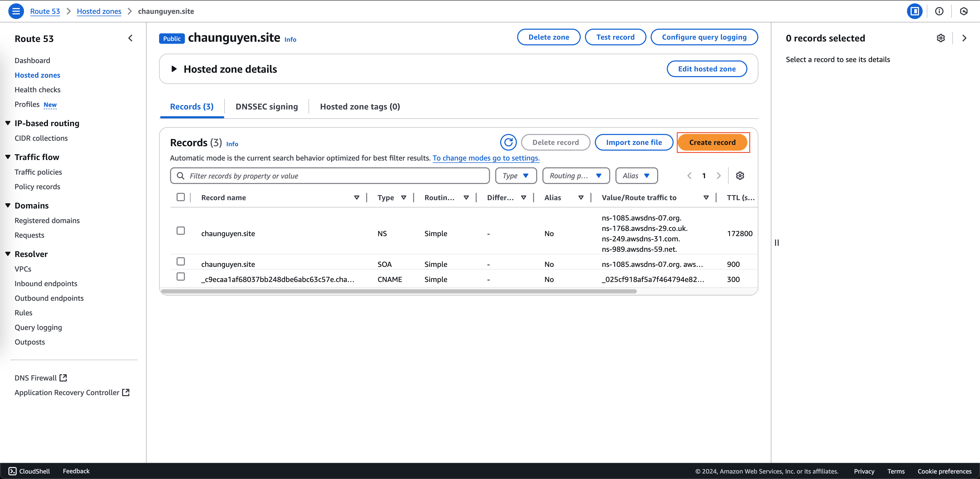This screenshot has height=479, width=980.
Task: Collapse IP-based routing section
Action: [x=8, y=123]
